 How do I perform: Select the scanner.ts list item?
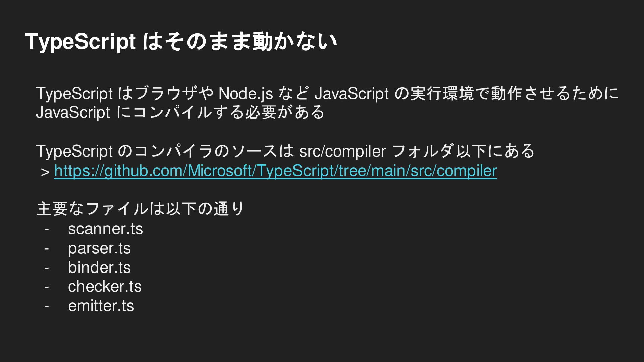pos(105,229)
